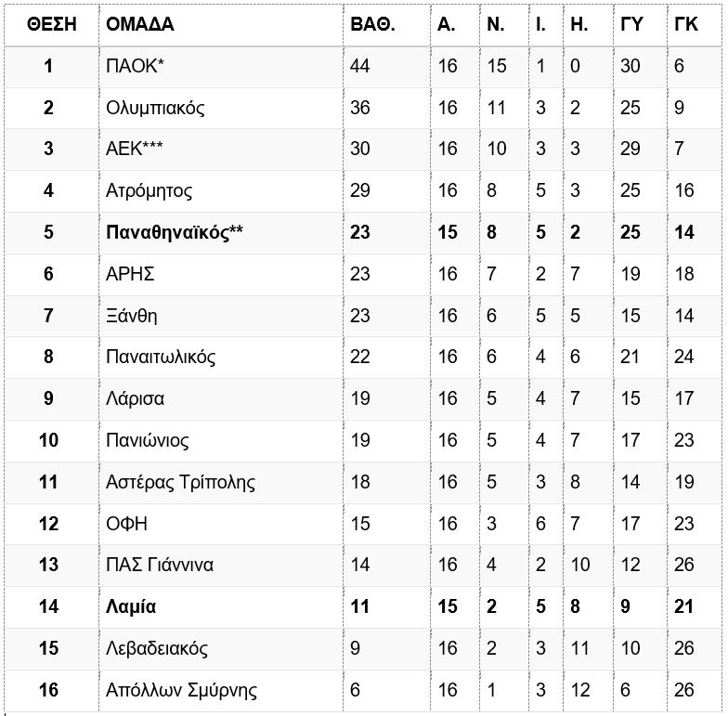Click the bold Λαμία team name
The image size is (728, 716).
point(131,607)
